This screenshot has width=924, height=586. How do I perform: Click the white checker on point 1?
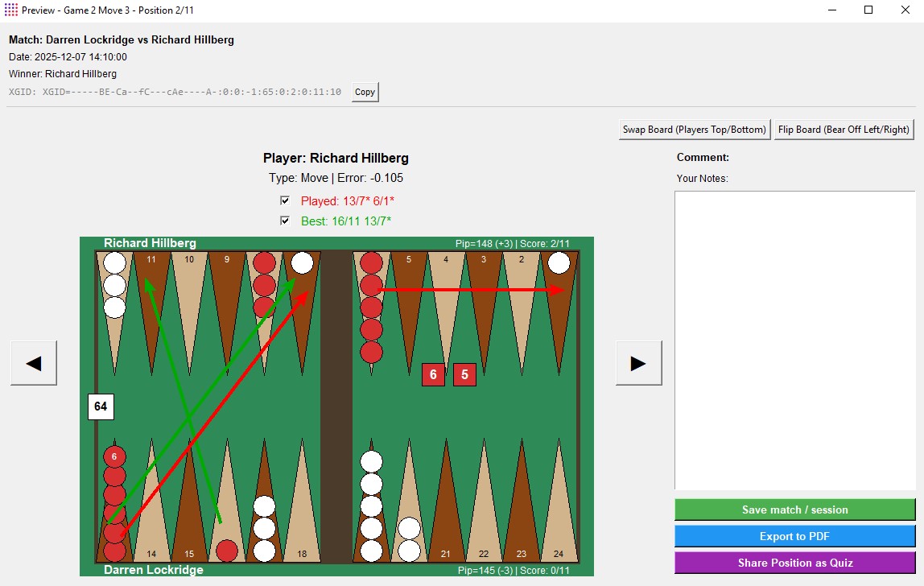pyautogui.click(x=559, y=263)
